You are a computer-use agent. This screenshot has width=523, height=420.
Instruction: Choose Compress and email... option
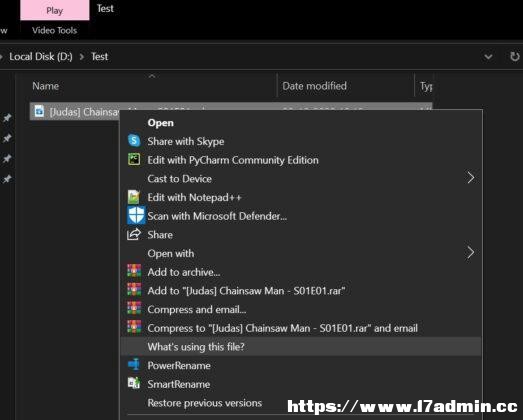[x=197, y=310]
